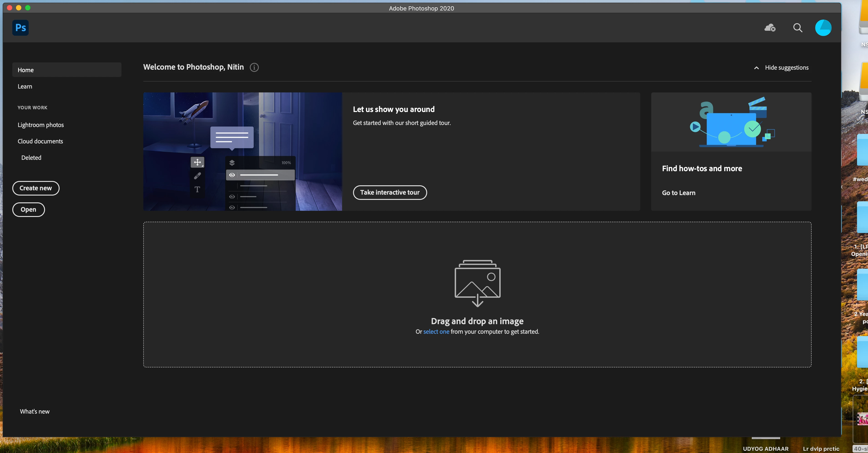Click the drag-and-drop image stack icon
Image resolution: width=868 pixels, height=453 pixels.
[477, 283]
